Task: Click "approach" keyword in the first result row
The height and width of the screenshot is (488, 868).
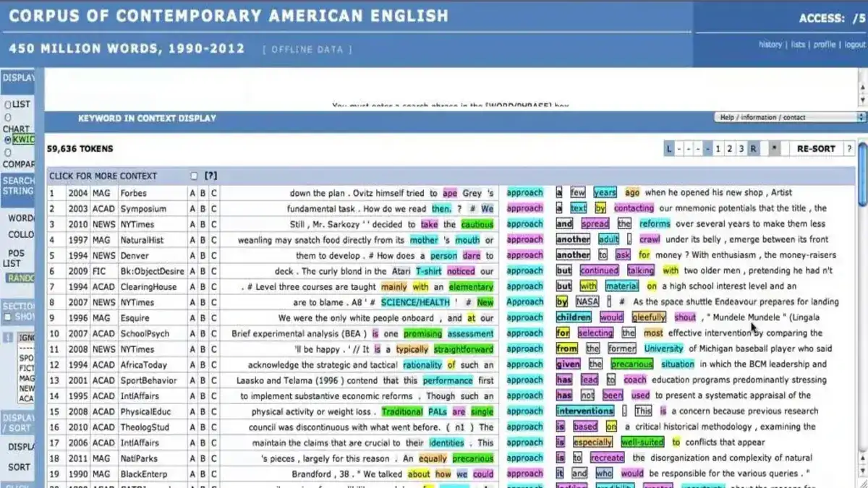Action: (x=524, y=192)
